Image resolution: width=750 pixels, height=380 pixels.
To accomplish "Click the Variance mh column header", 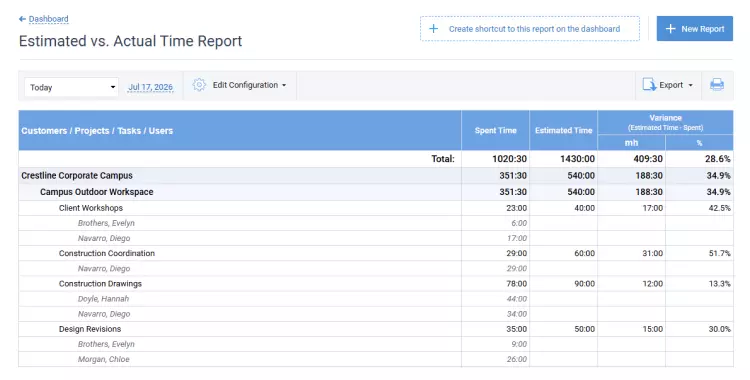I will pyautogui.click(x=631, y=143).
